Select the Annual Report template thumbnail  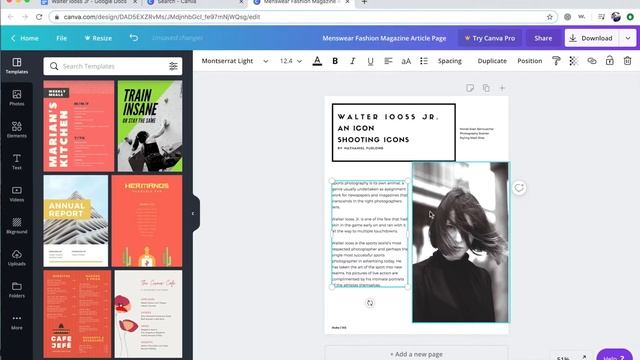(x=76, y=221)
